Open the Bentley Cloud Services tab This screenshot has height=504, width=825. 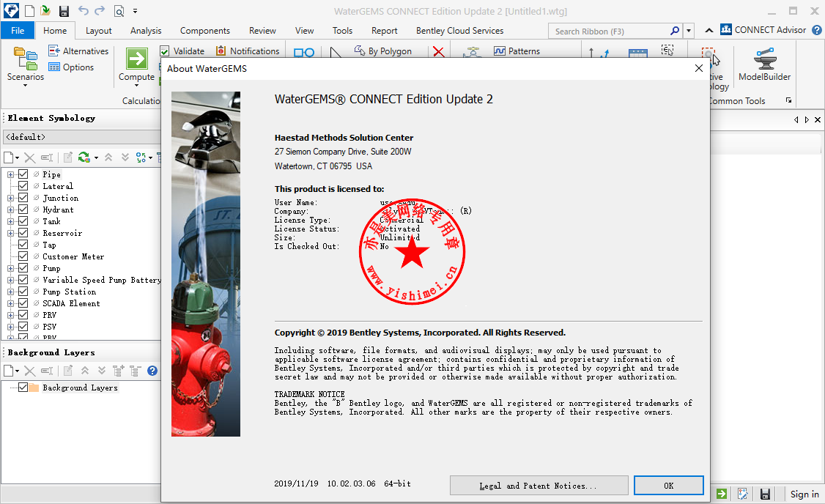[459, 31]
